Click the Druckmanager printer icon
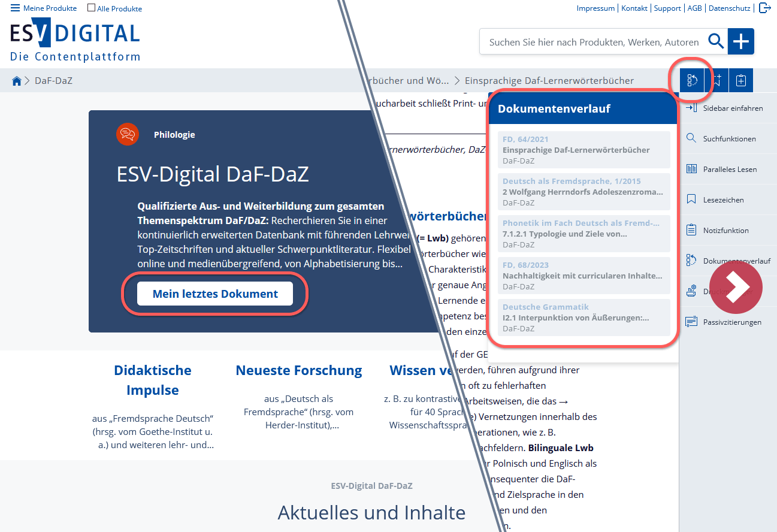The height and width of the screenshot is (532, 777). click(x=691, y=291)
